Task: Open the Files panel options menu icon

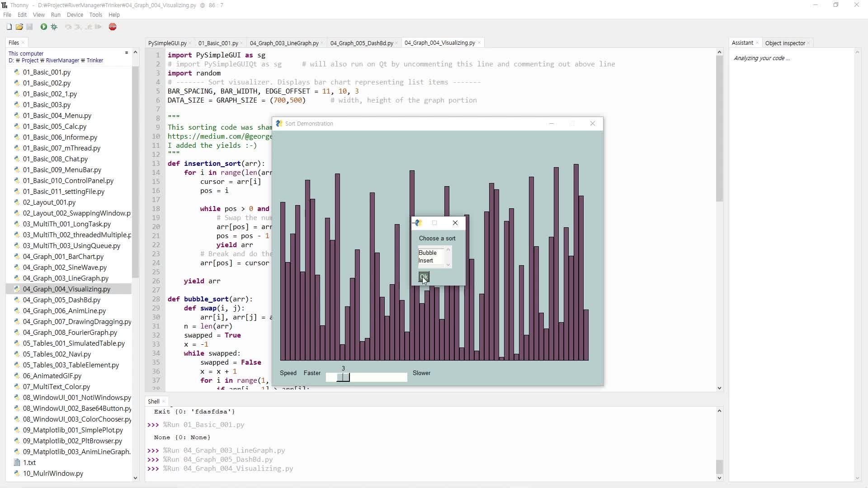Action: (127, 53)
